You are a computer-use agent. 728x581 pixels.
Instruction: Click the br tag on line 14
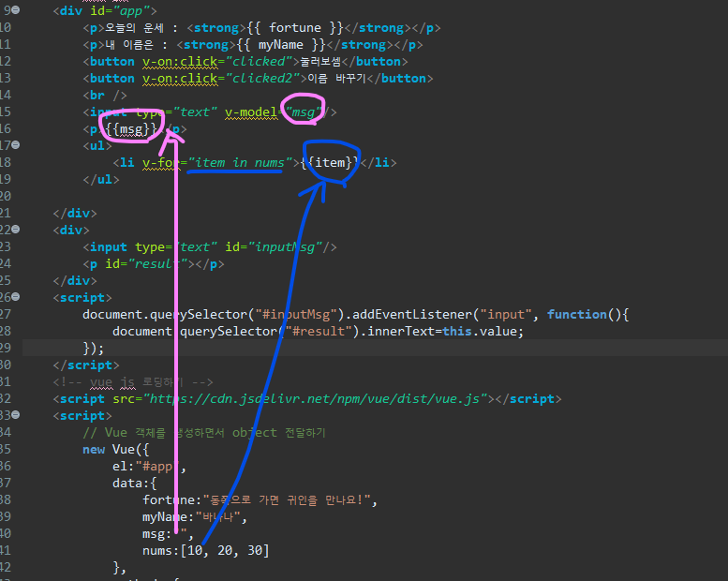(x=105, y=96)
